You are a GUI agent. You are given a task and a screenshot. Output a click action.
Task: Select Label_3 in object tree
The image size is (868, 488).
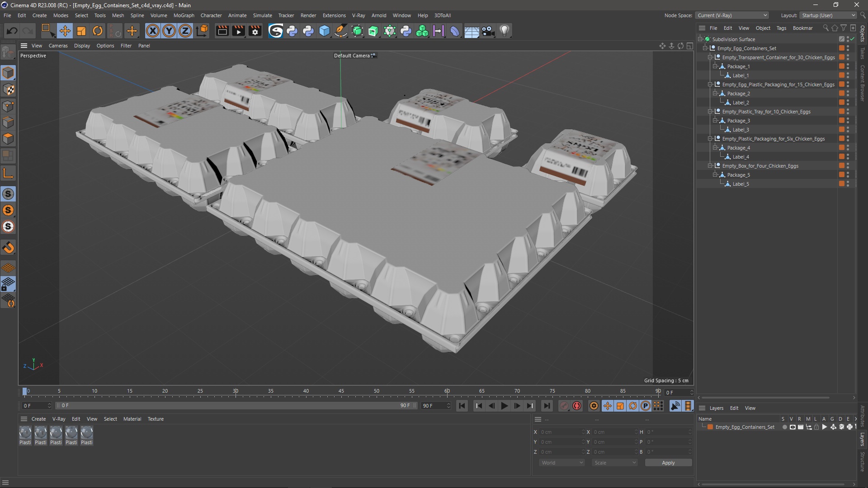pyautogui.click(x=741, y=130)
